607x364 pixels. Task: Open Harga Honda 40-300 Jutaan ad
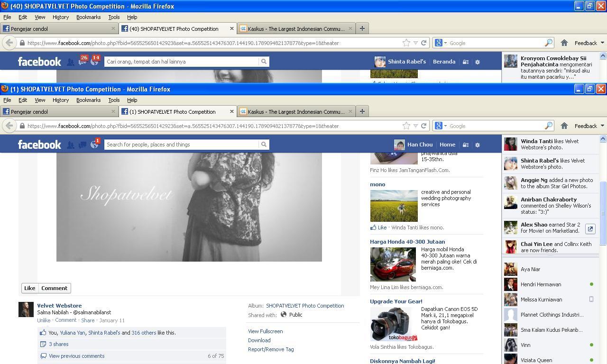tap(407, 242)
